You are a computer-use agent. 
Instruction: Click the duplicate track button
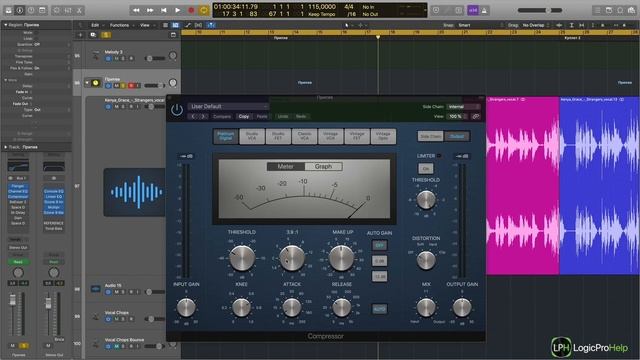93,35
